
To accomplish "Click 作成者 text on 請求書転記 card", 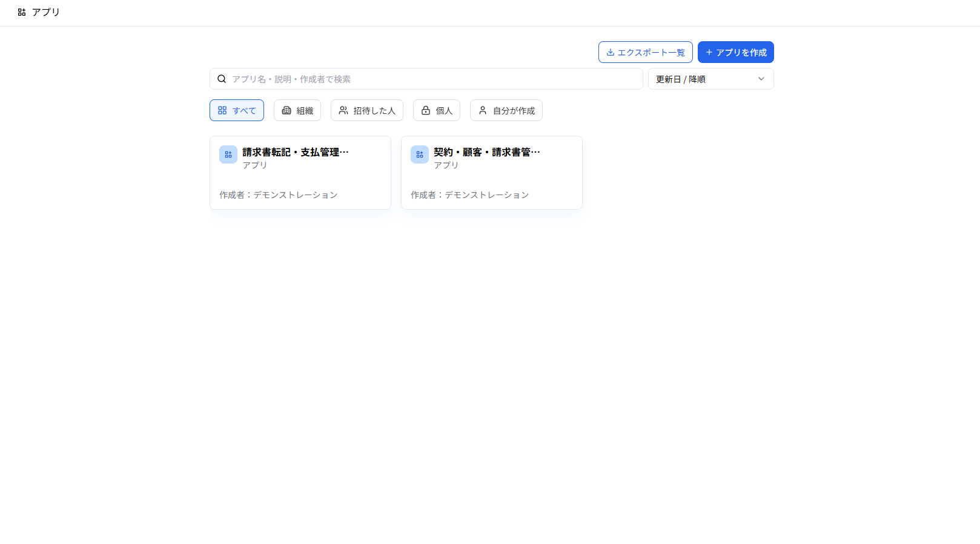I will click(279, 195).
